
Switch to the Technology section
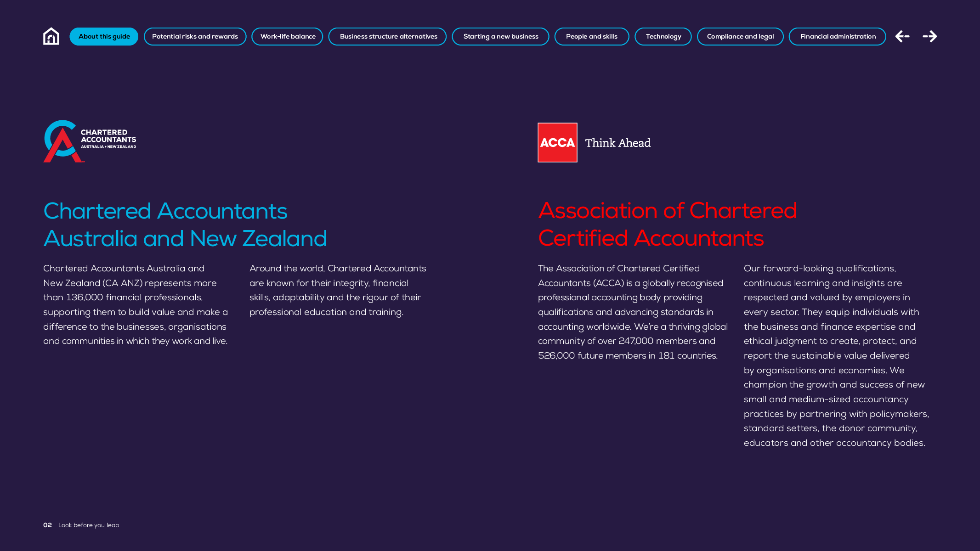(663, 36)
